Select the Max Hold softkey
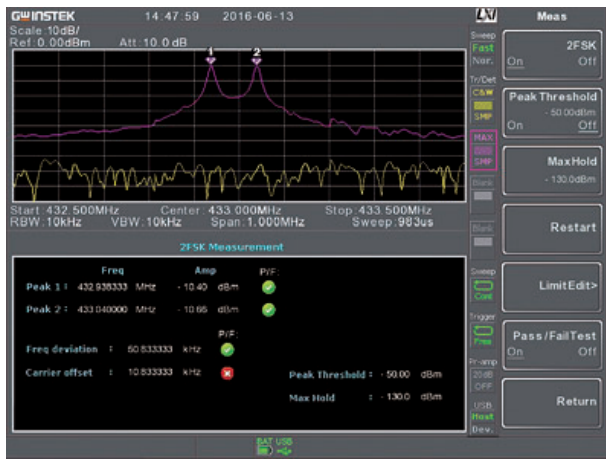This screenshot has width=611, height=466. pos(552,171)
